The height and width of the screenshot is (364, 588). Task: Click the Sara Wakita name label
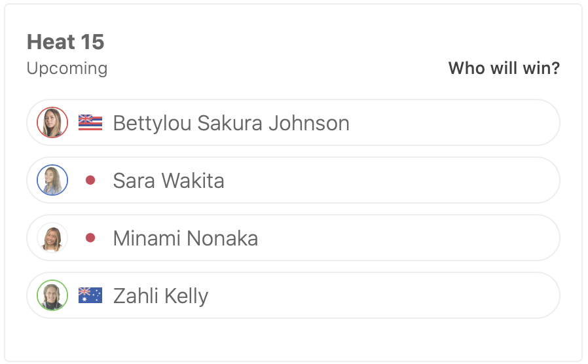[168, 181]
